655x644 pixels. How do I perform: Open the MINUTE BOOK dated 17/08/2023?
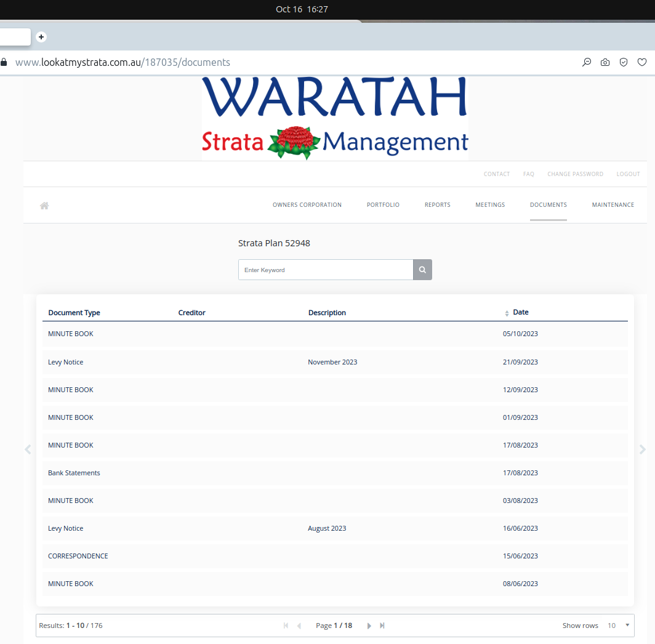(335, 445)
